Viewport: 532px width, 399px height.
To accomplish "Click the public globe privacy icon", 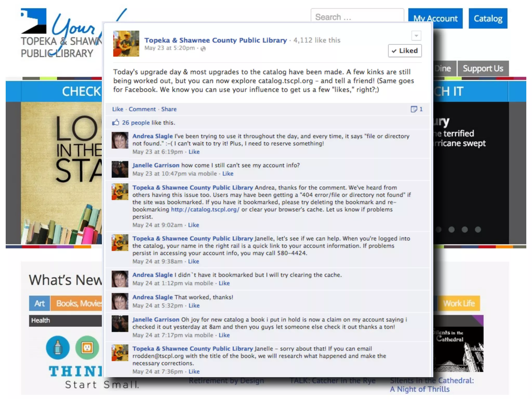I will point(203,49).
